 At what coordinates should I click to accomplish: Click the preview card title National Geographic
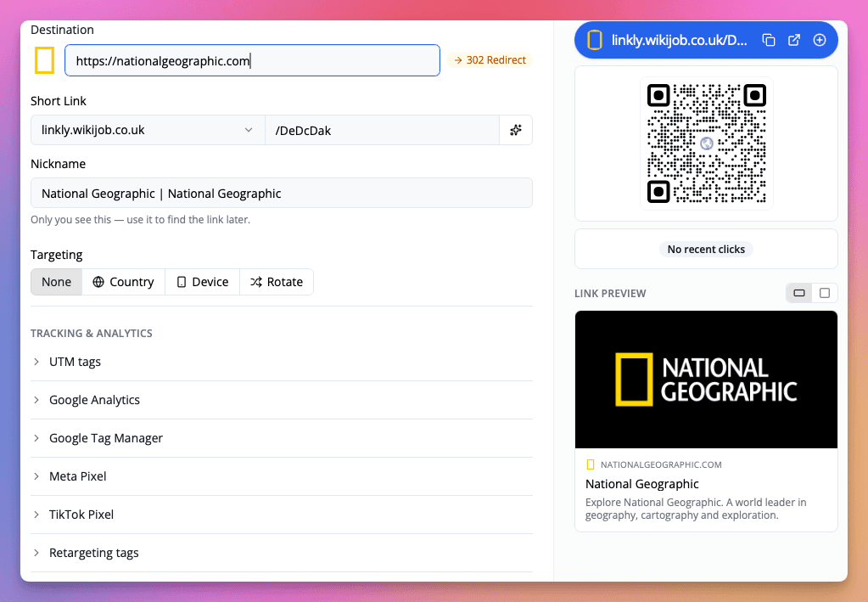coord(642,484)
